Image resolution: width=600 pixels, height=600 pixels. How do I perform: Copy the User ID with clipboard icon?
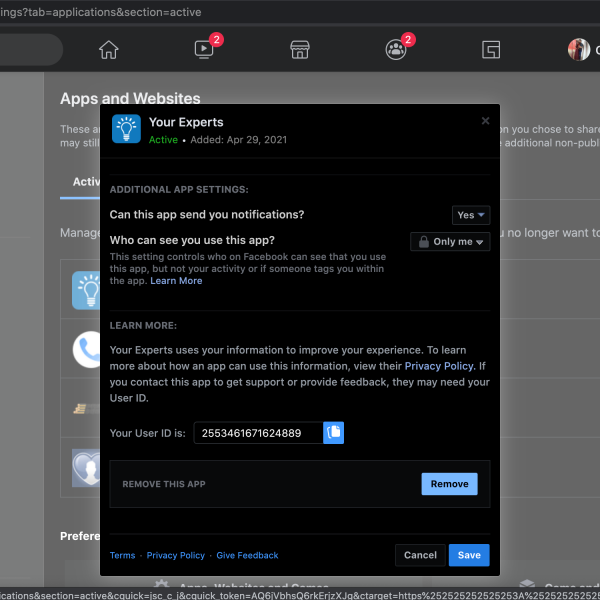333,433
